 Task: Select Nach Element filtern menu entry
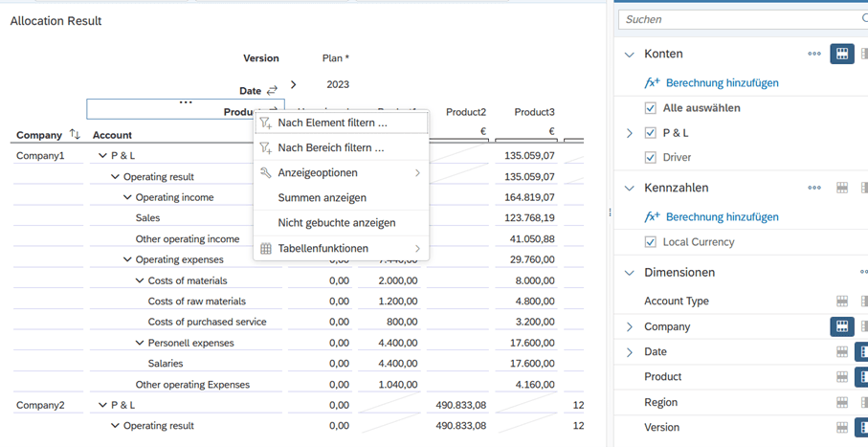click(332, 123)
